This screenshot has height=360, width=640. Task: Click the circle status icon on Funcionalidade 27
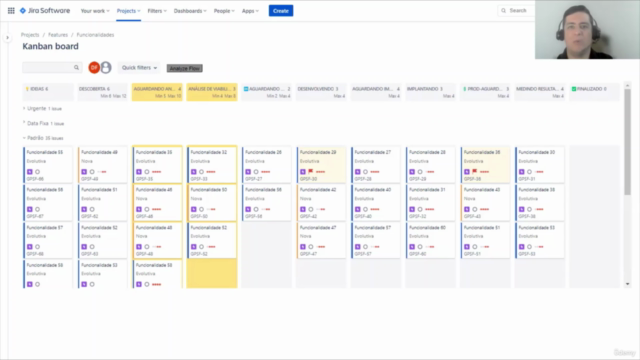[x=366, y=172]
